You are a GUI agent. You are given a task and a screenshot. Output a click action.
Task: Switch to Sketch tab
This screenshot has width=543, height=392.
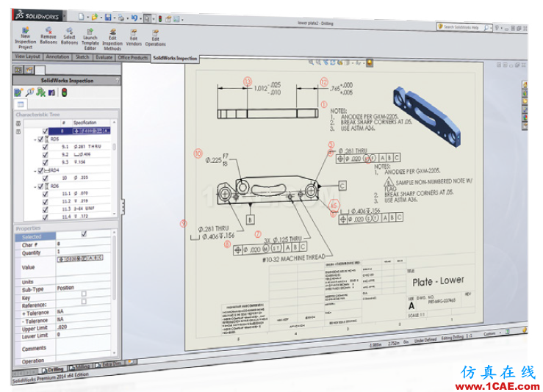pos(82,57)
